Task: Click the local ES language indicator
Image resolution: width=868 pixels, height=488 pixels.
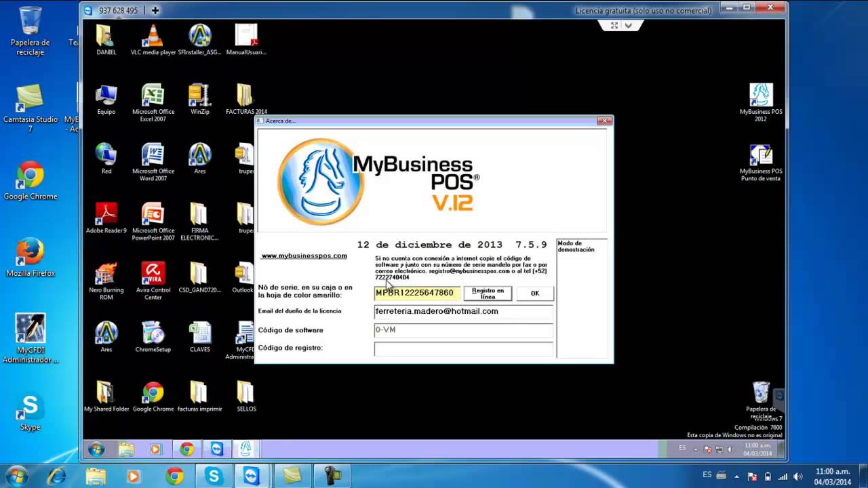Action: (707, 475)
